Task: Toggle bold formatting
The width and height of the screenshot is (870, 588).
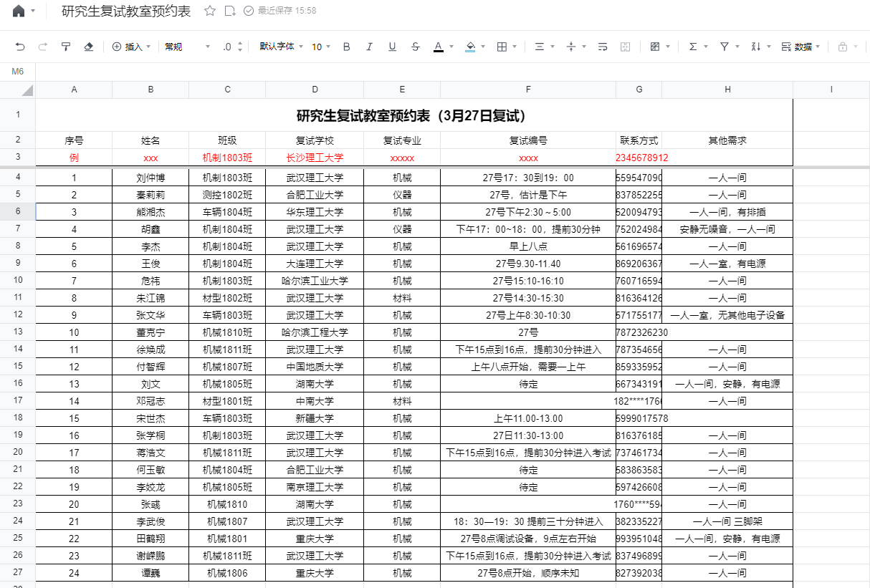Action: click(x=347, y=47)
